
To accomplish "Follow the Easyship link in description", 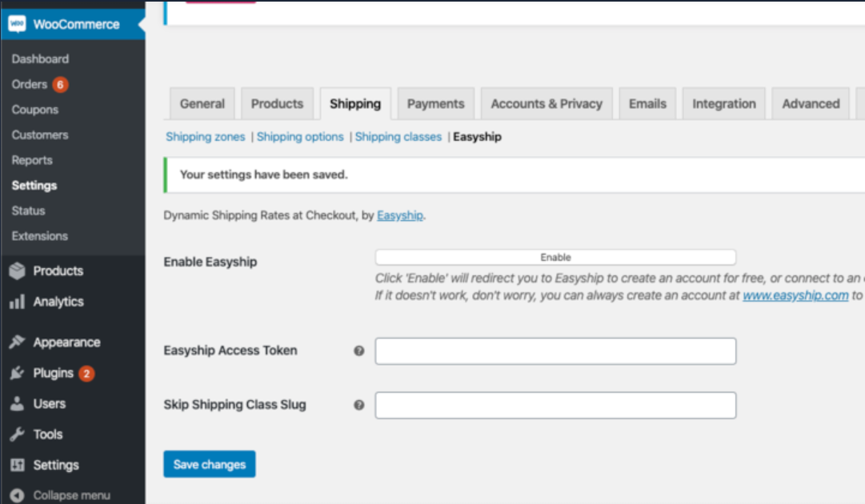I will tap(400, 215).
